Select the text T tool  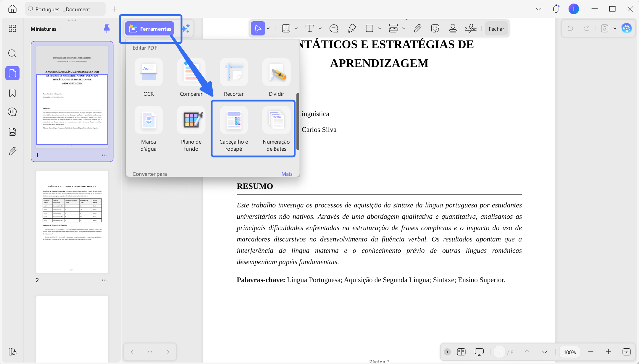point(310,28)
